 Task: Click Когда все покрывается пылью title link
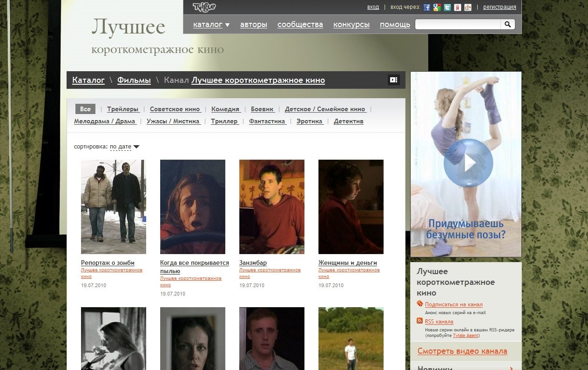[x=195, y=267]
